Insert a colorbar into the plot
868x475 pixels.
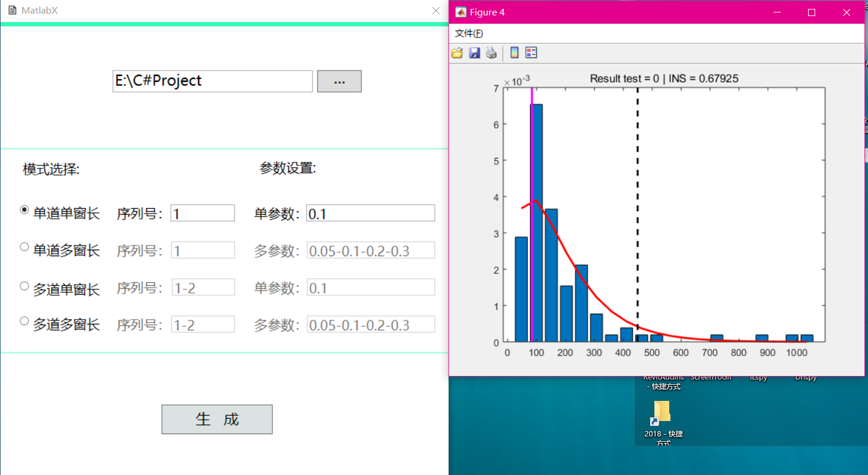[514, 53]
